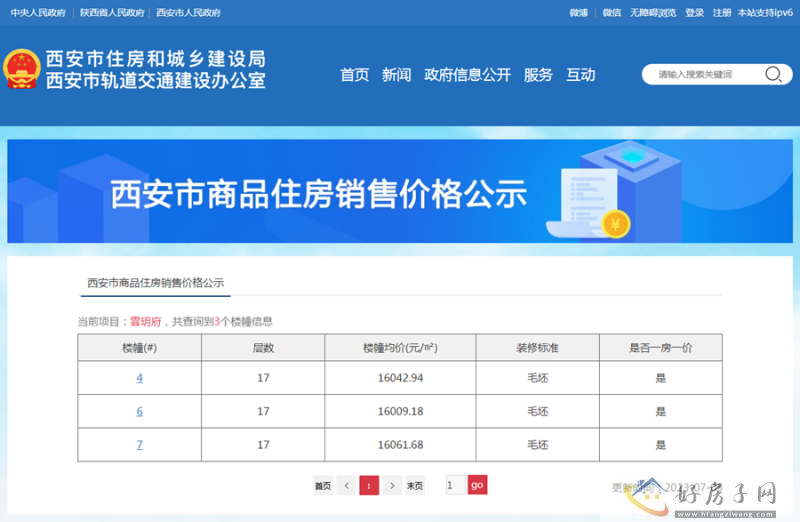The height and width of the screenshot is (522, 800).
Task: Click the 楼幢(#) column header
Action: 139,347
